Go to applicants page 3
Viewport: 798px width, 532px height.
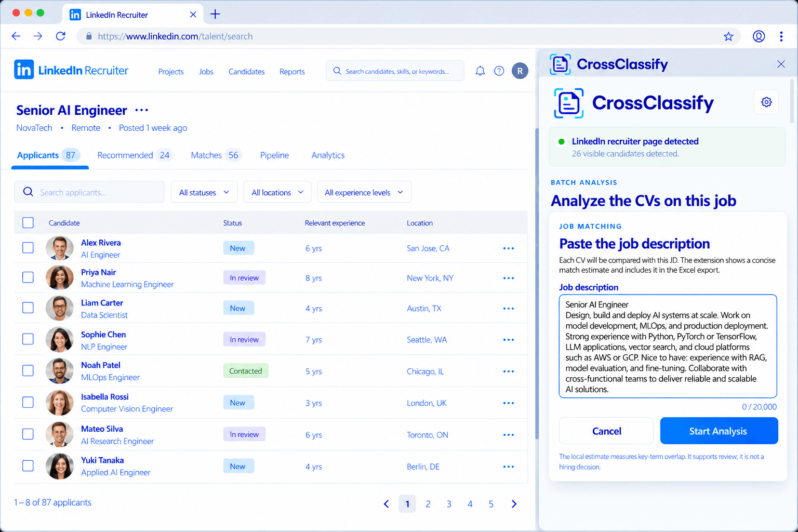coord(449,504)
